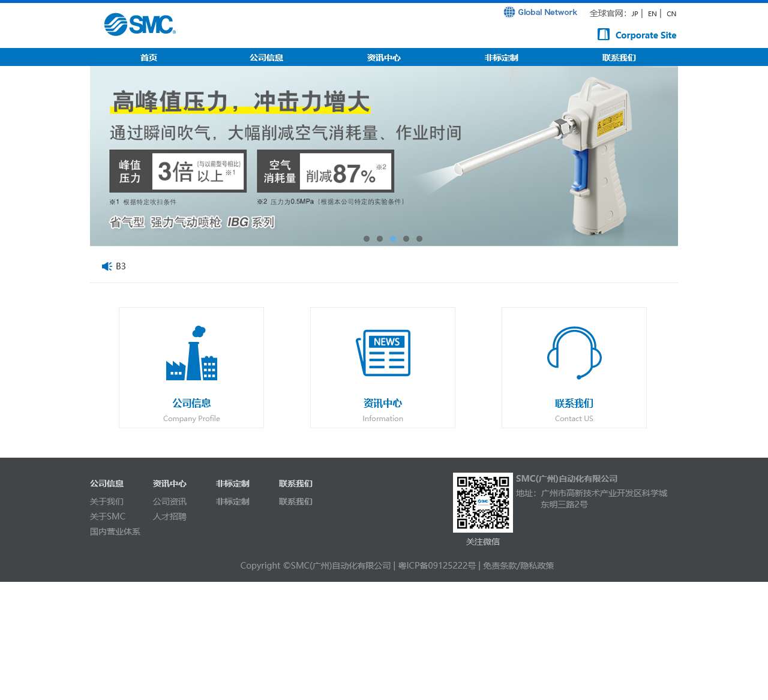Open footer 联系我们 sub-link
The image size is (768, 700).
pyautogui.click(x=296, y=501)
